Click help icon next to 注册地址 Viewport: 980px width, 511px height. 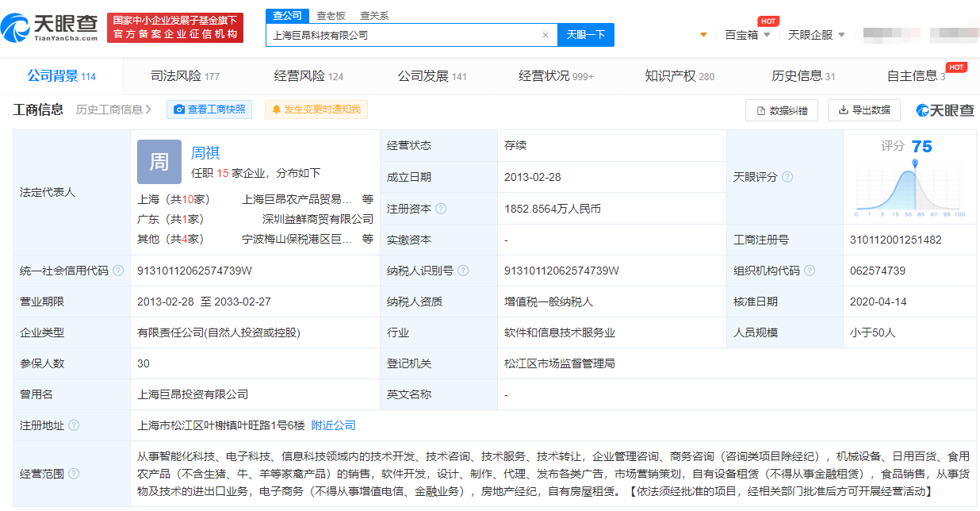(x=74, y=425)
